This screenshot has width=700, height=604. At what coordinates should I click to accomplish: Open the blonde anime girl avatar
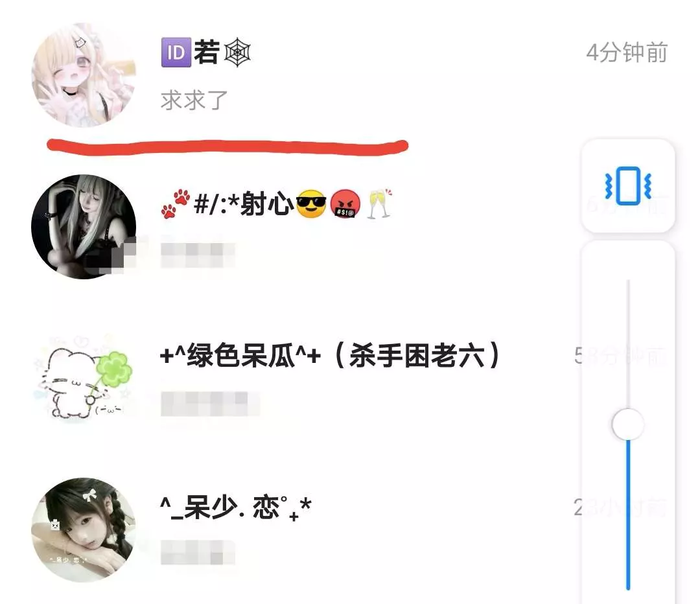[x=84, y=75]
